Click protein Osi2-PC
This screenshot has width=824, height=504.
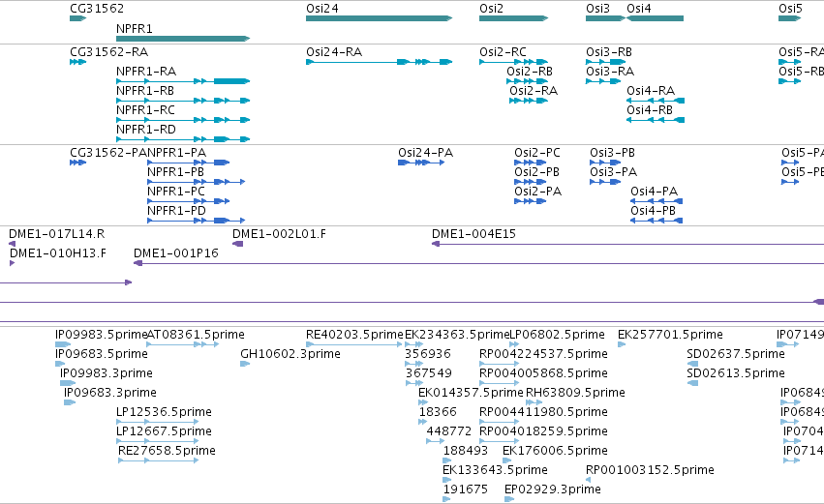click(537, 153)
